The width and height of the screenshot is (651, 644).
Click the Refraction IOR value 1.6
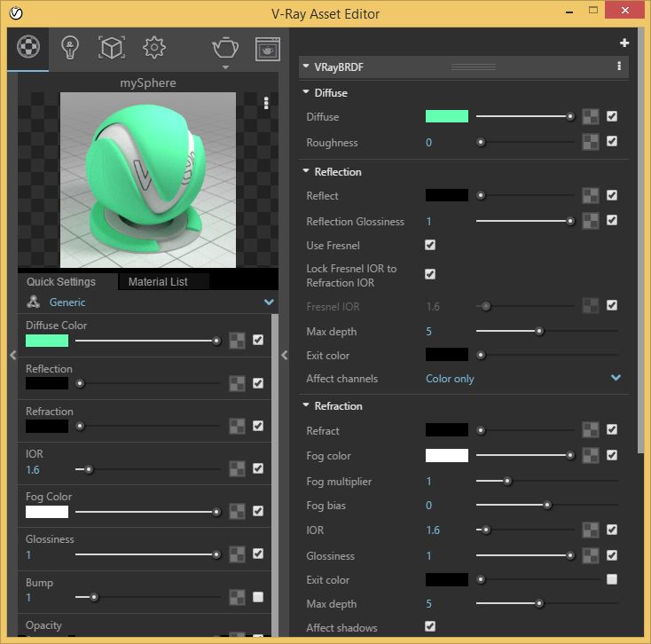coord(433,530)
